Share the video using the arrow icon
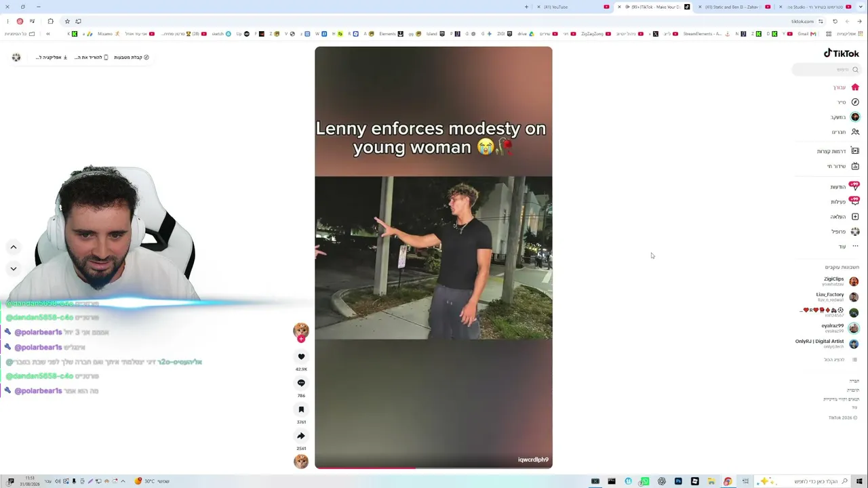Image resolution: width=868 pixels, height=488 pixels. point(301,436)
